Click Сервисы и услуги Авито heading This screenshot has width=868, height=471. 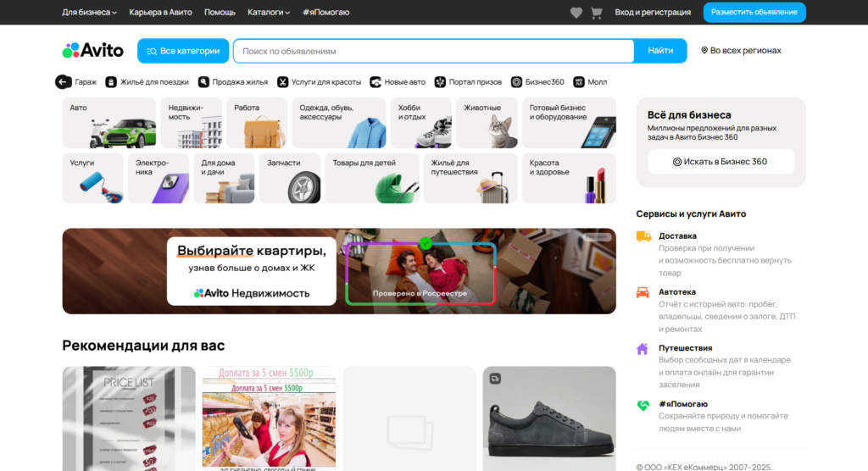(x=691, y=213)
